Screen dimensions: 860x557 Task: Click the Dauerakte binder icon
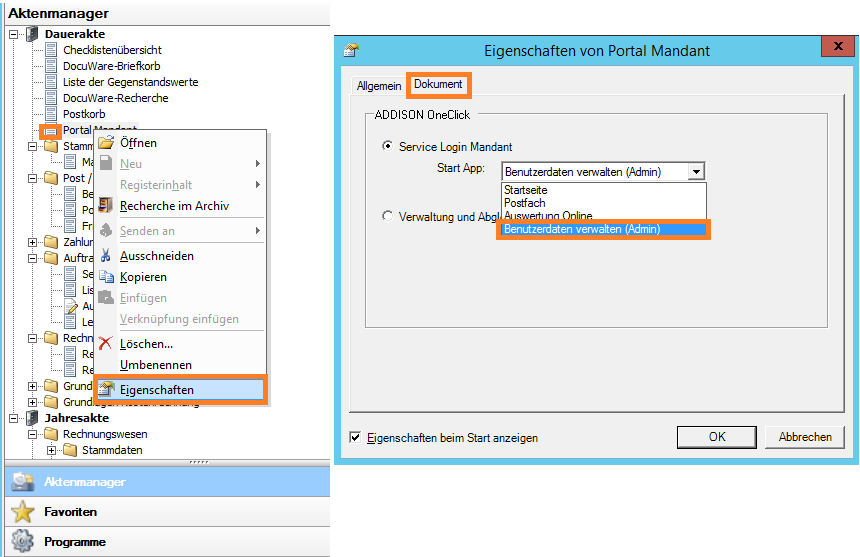pyautogui.click(x=32, y=34)
